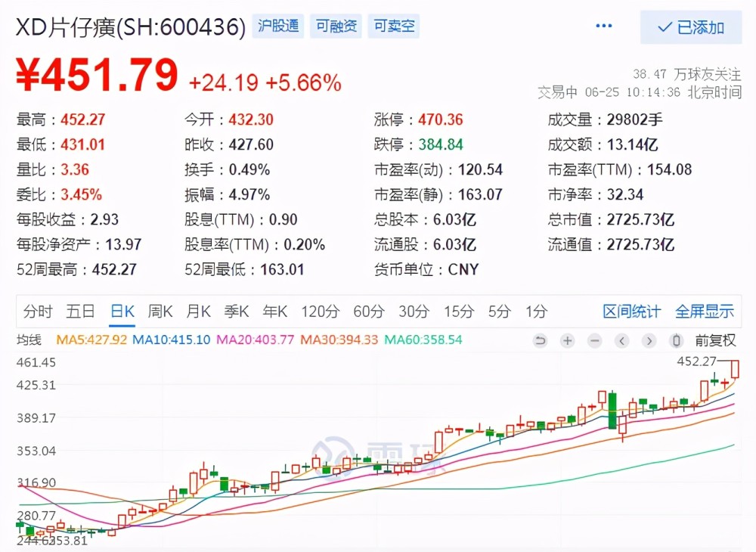Click the 可卖空 tag
The image size is (756, 552).
pos(394,26)
